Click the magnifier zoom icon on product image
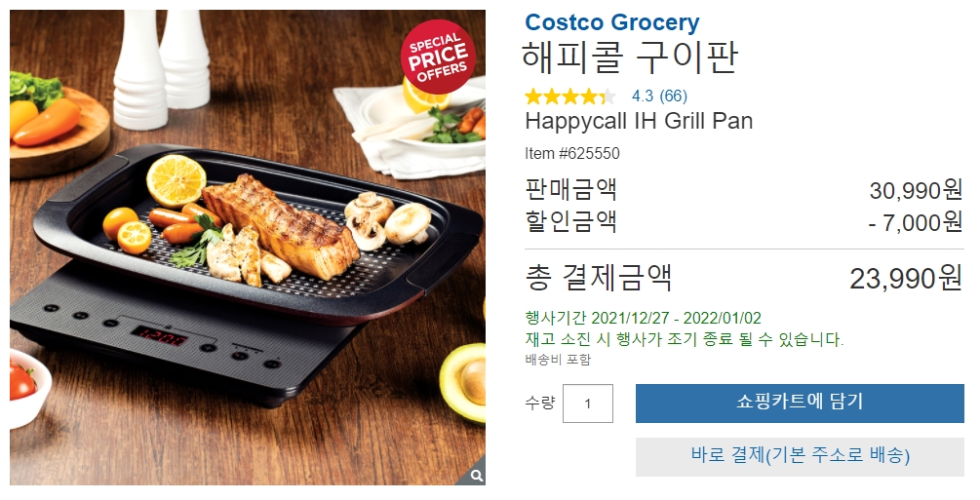 (x=476, y=476)
